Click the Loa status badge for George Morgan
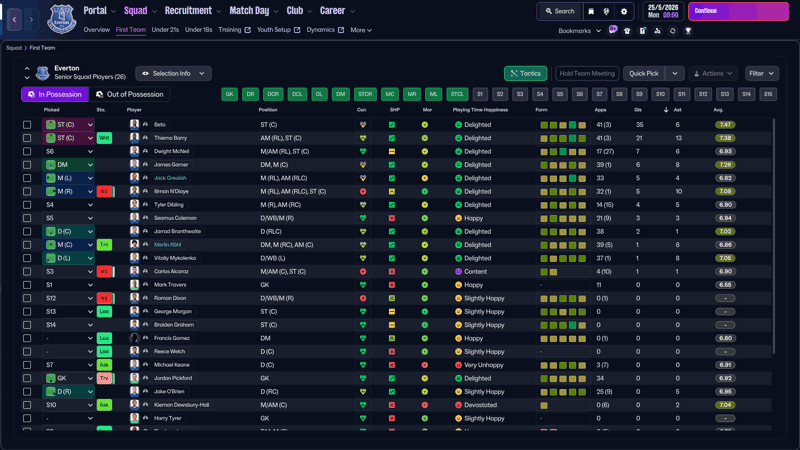Viewport: 800px width, 450px height. 104,311
